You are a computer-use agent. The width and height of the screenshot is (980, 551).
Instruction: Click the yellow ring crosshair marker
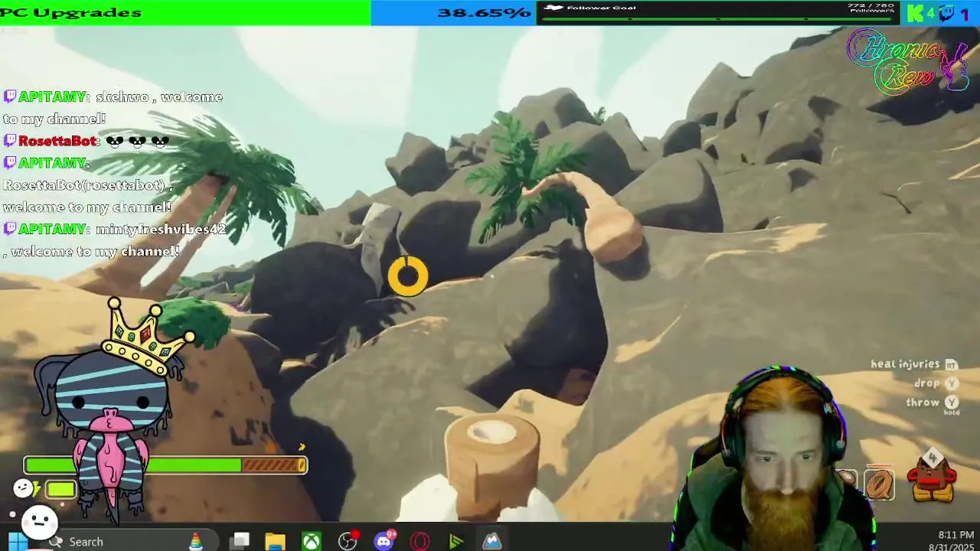click(408, 275)
